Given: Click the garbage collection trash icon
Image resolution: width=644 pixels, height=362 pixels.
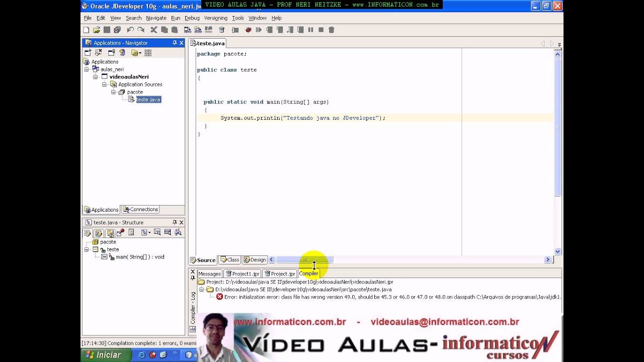Looking at the screenshot, I should click(331, 30).
